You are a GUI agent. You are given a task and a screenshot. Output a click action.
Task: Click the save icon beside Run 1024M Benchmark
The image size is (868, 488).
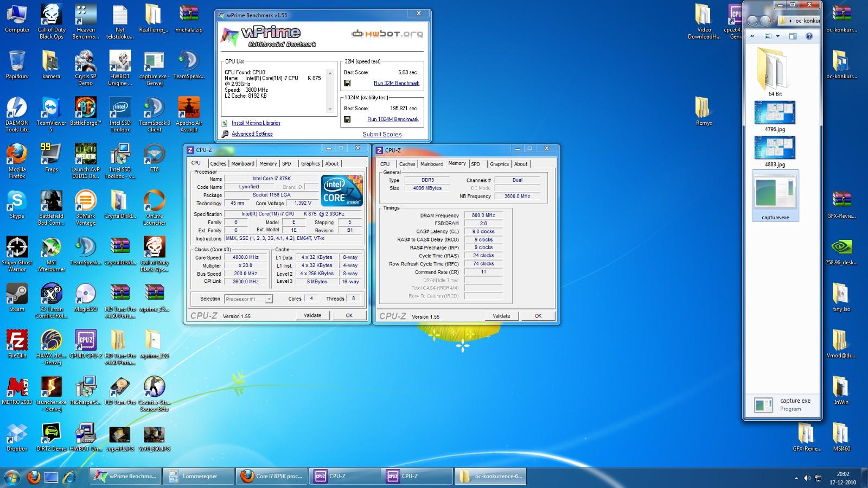(347, 119)
